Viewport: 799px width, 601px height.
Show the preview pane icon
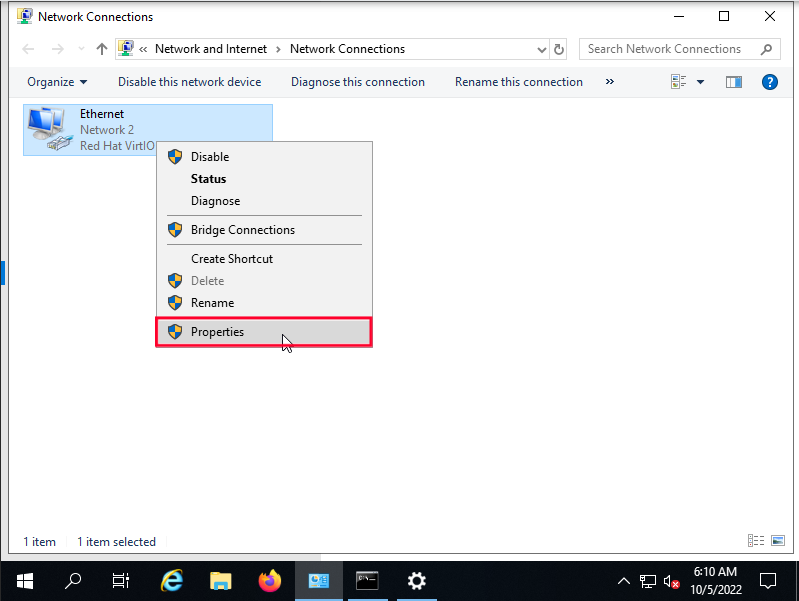pos(734,82)
